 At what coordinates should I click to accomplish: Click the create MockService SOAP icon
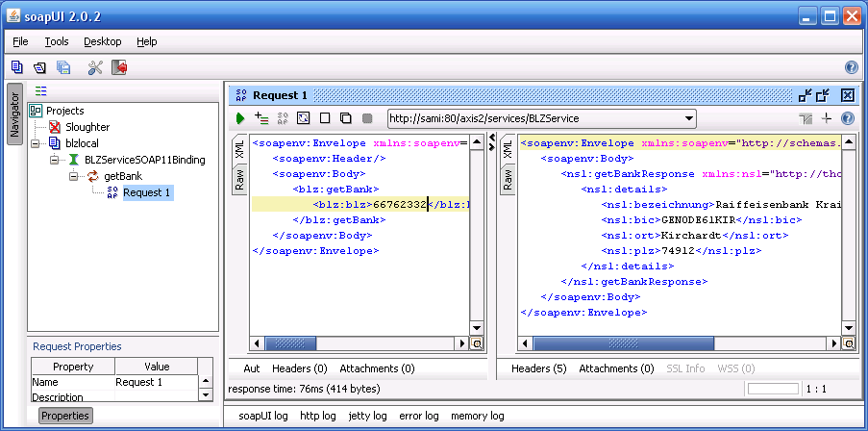[283, 118]
